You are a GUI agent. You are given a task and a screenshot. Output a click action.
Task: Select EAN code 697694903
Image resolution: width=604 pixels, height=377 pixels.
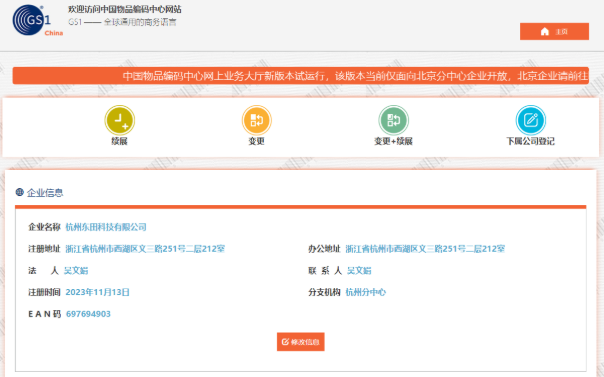(88, 314)
